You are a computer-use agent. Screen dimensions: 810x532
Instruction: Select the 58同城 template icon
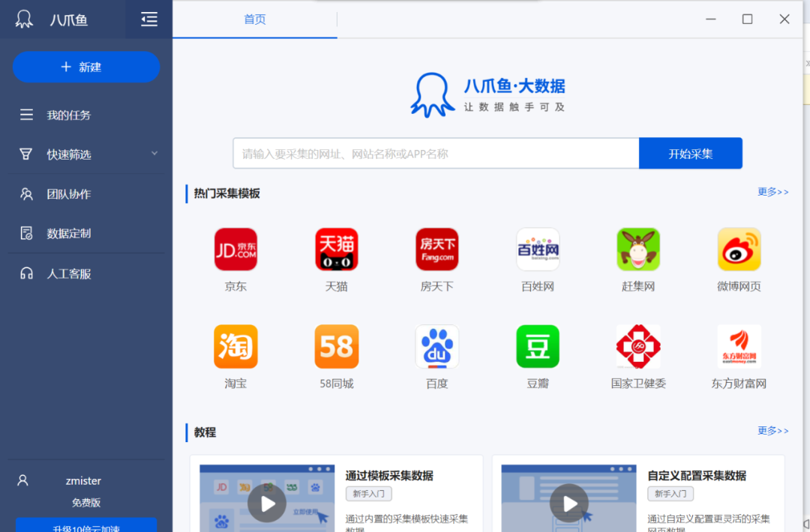click(x=336, y=346)
